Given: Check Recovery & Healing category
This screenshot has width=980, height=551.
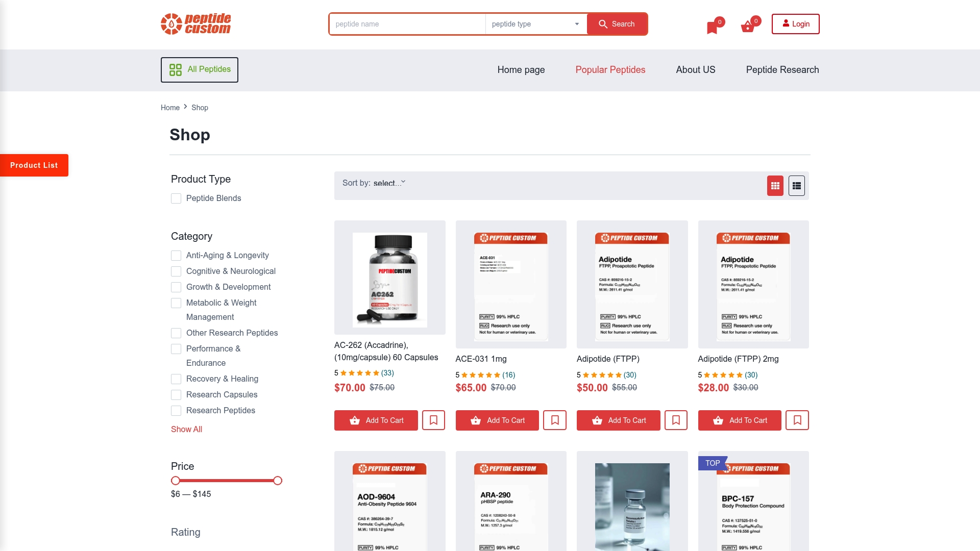Looking at the screenshot, I should point(176,379).
